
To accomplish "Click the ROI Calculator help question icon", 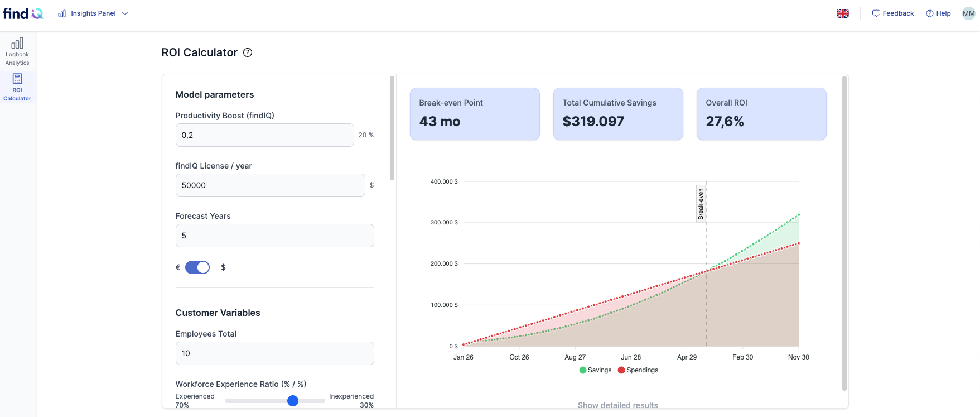I will (x=248, y=52).
